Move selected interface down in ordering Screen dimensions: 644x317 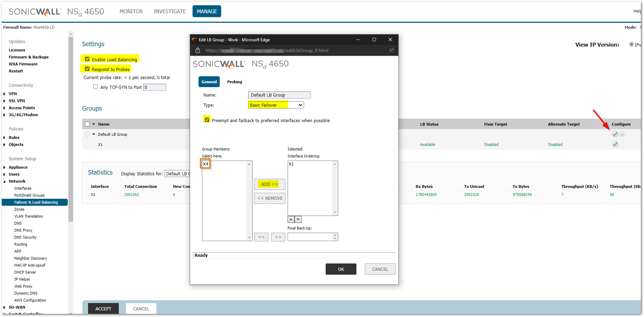[x=298, y=219]
